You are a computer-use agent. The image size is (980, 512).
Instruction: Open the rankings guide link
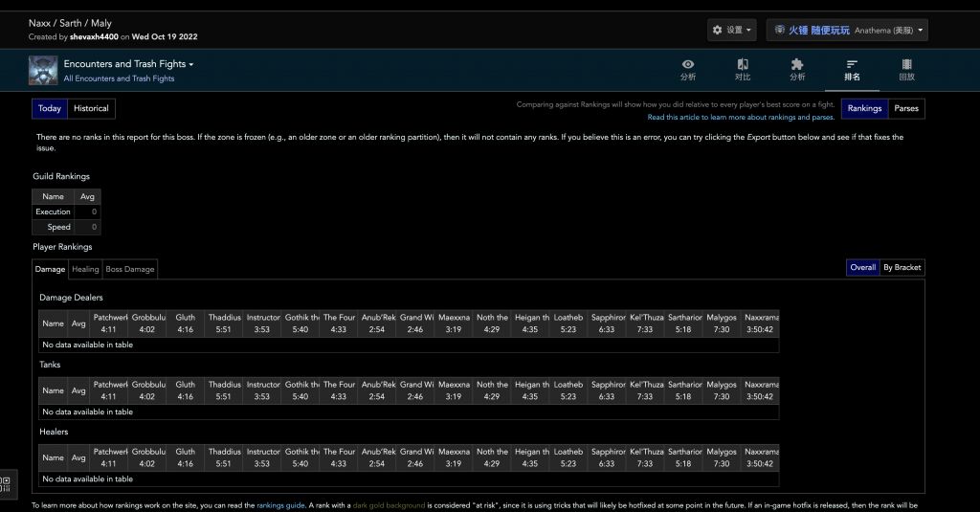pyautogui.click(x=281, y=504)
